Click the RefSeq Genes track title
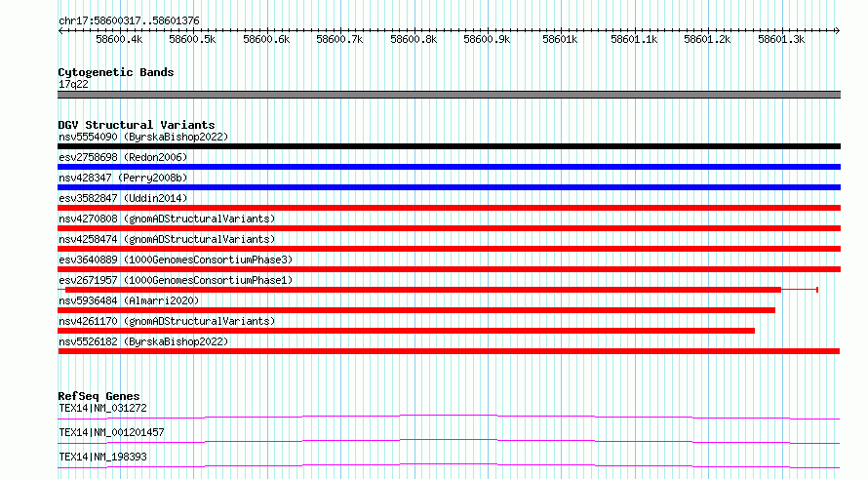868x479 pixels. point(99,396)
